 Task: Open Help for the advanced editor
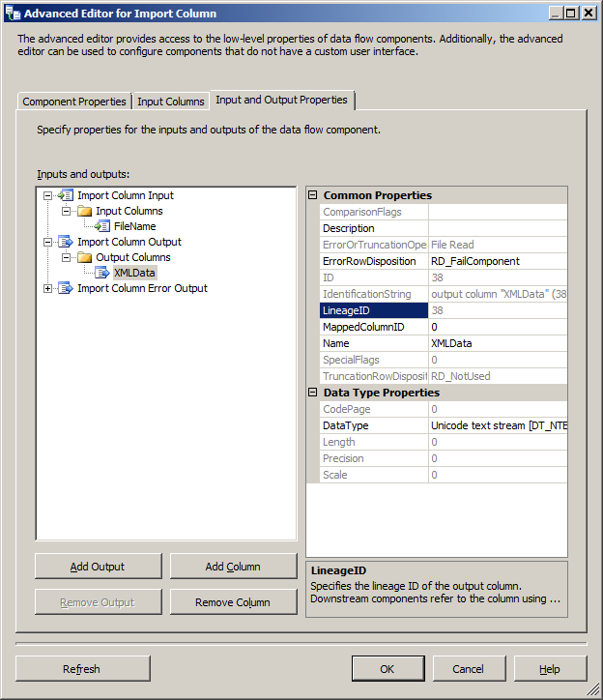click(550, 669)
